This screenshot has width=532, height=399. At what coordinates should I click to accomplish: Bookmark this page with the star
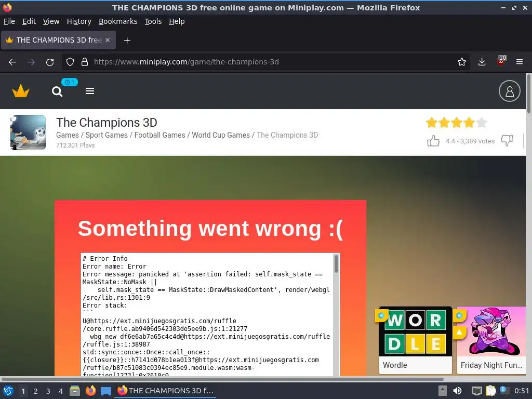point(462,62)
